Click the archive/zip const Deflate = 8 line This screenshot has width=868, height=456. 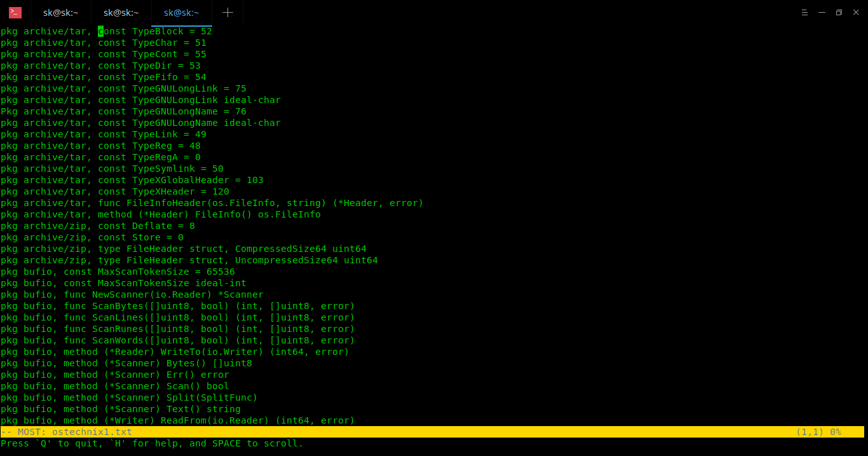97,226
